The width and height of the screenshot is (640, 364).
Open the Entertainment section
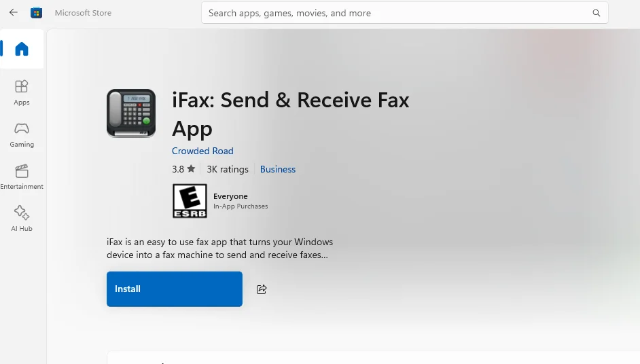coord(22,177)
